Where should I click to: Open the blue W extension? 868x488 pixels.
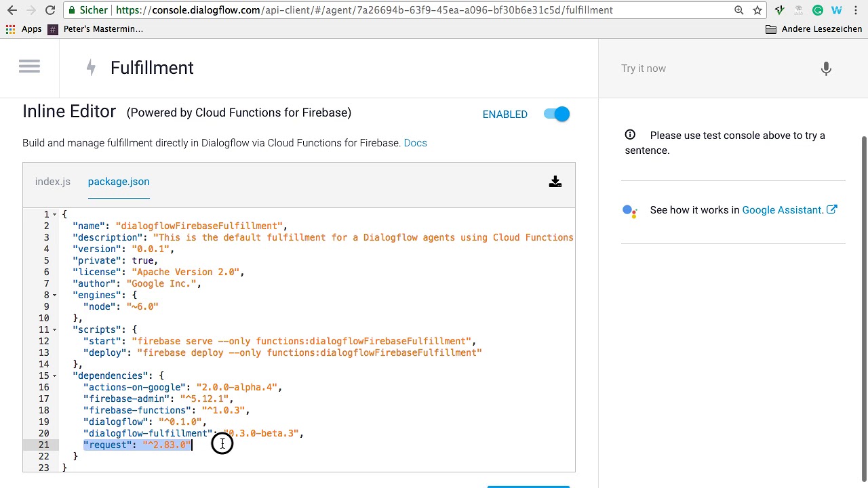[837, 10]
